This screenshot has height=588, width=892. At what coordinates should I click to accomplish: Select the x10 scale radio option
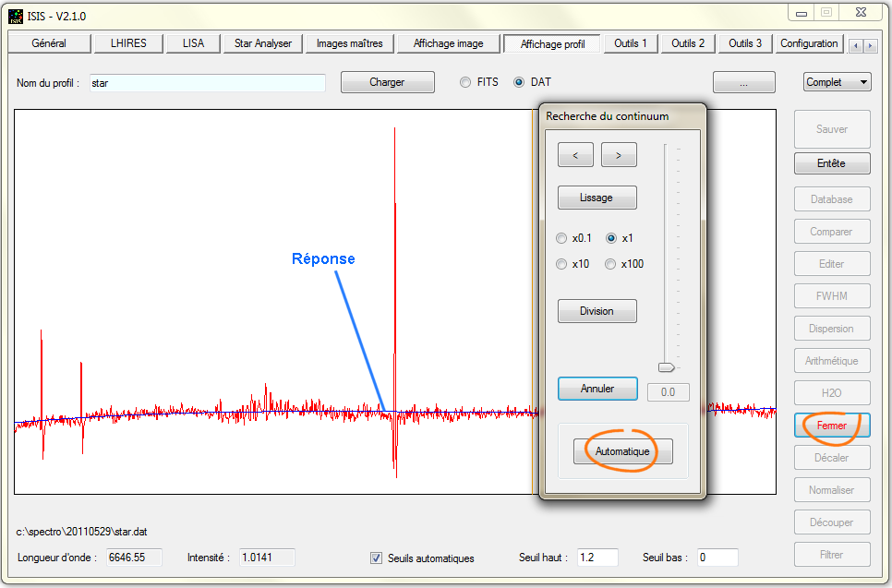click(x=561, y=264)
